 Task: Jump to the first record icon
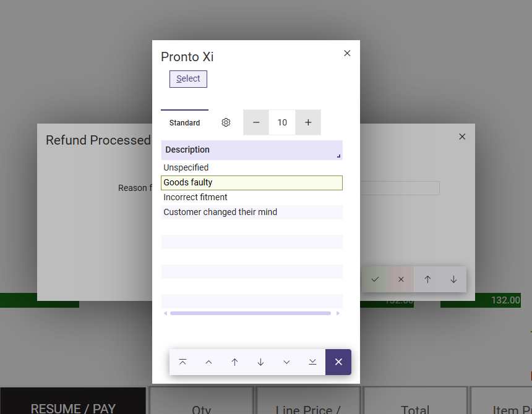(x=182, y=362)
